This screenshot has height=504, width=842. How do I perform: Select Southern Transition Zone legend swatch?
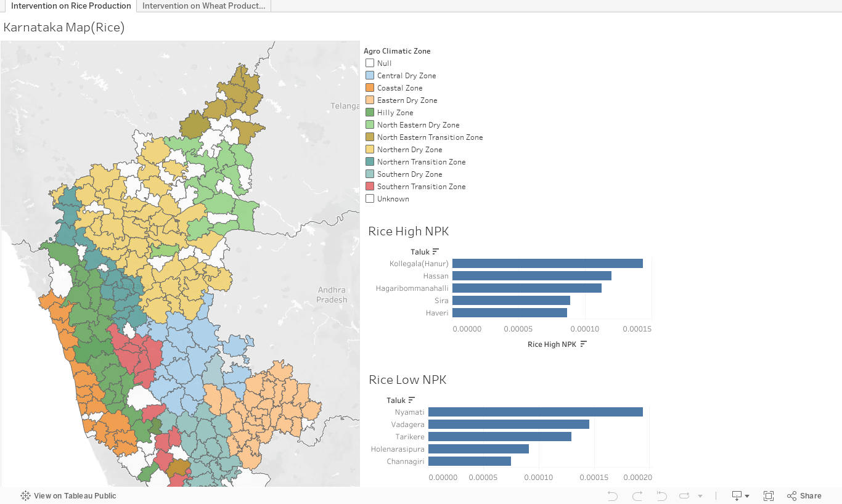pos(370,186)
